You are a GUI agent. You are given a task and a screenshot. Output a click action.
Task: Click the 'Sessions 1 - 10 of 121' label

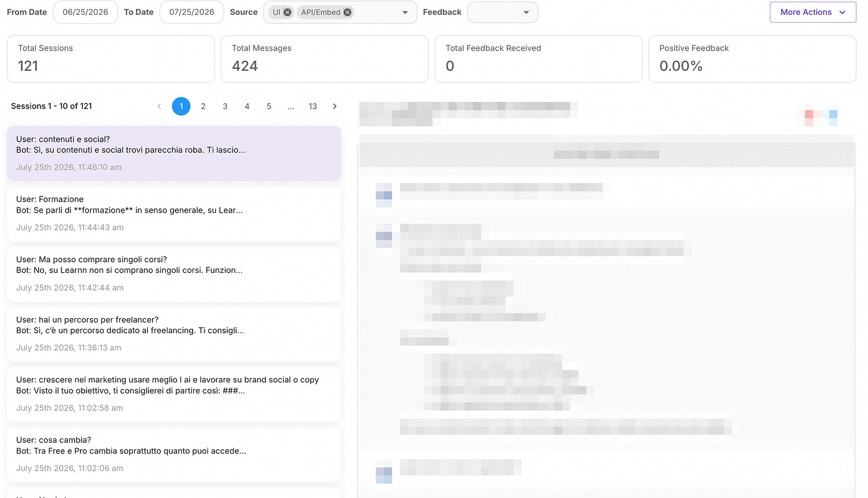[x=51, y=106]
